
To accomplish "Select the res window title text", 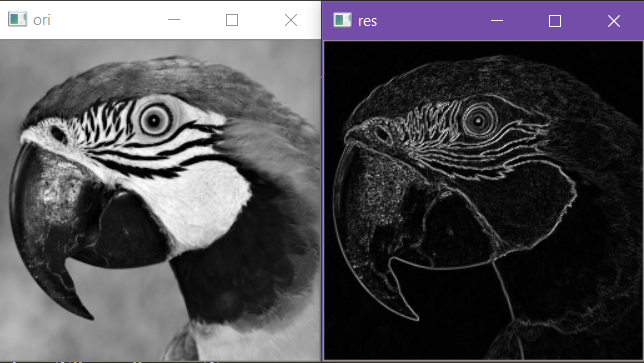I will (x=367, y=21).
